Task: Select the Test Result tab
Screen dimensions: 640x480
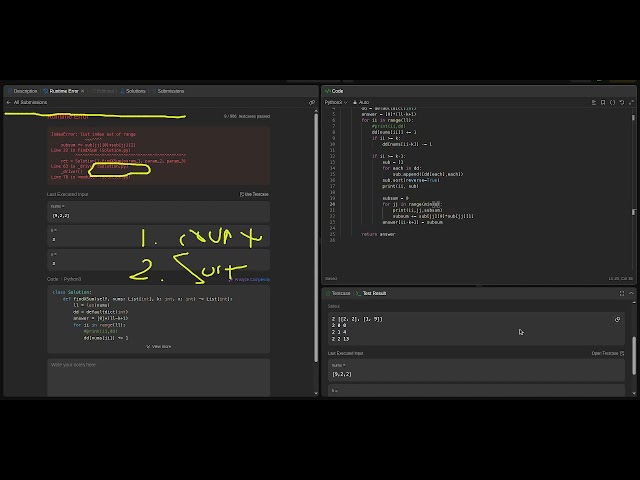Action: (x=371, y=293)
